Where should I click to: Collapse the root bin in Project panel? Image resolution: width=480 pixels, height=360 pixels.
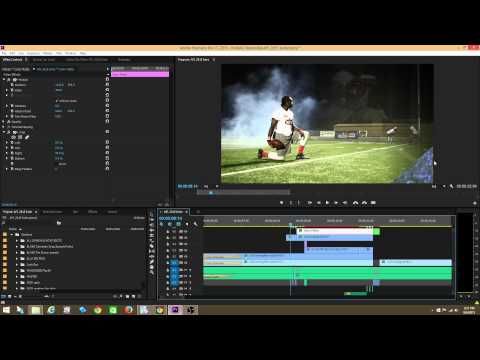[12, 235]
